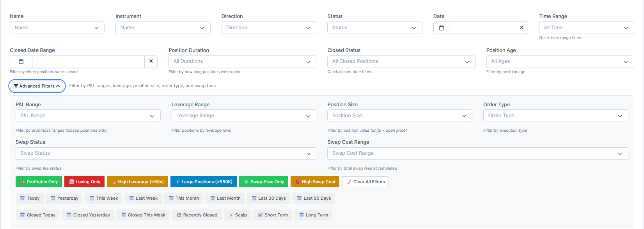Image resolution: width=644 pixels, height=229 pixels.
Task: Click the Date text input field
Action: coord(482,28)
